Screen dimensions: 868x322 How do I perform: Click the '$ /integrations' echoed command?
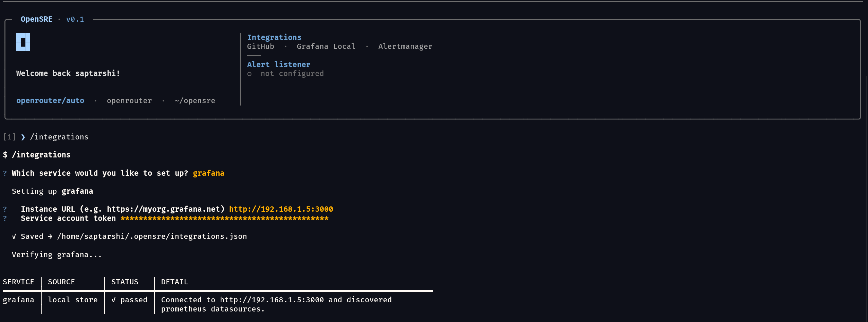(37, 155)
